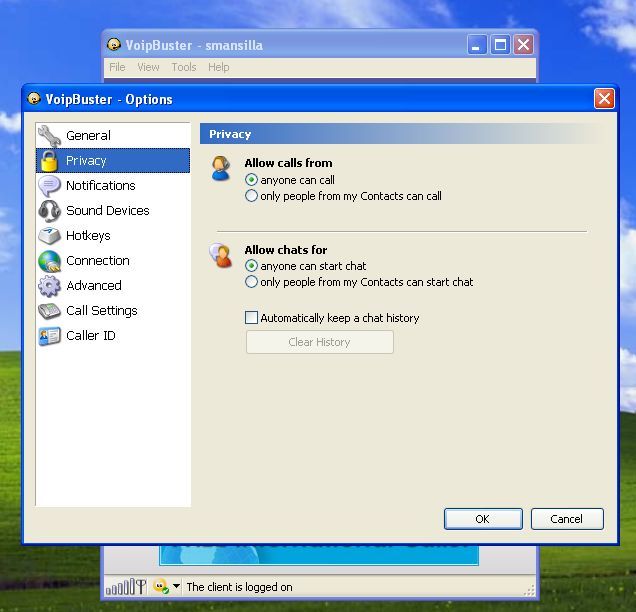Image resolution: width=636 pixels, height=612 pixels.
Task: Open the Caller ID options page
Action: (x=113, y=336)
